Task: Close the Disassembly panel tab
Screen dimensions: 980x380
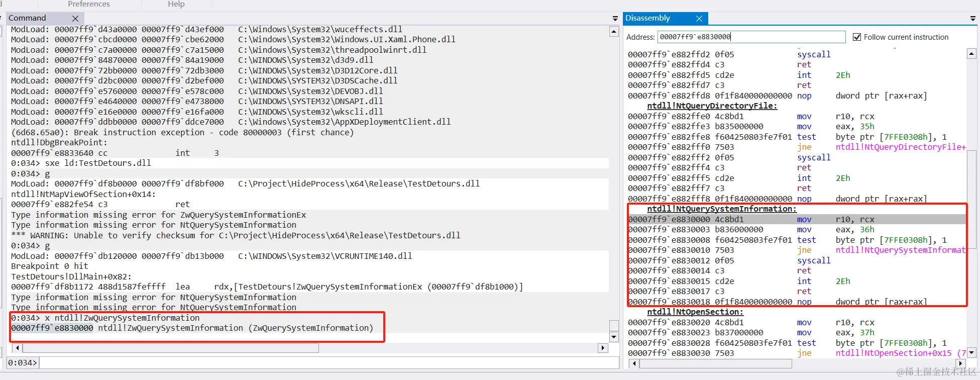Action: pos(699,19)
